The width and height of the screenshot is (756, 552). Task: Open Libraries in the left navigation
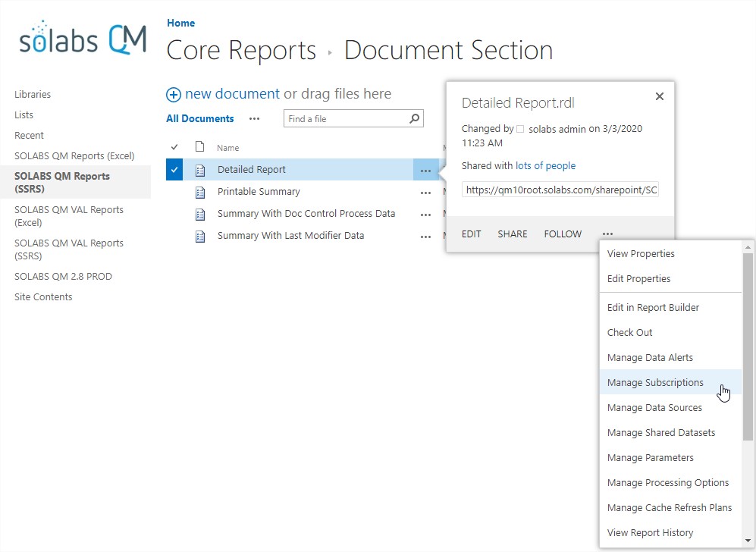pyautogui.click(x=33, y=95)
